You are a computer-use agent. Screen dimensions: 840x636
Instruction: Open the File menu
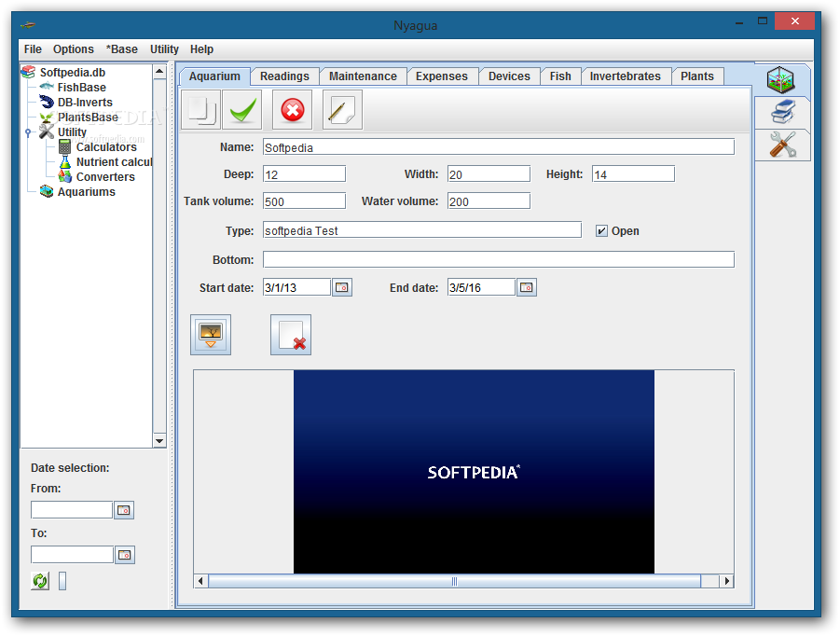click(33, 49)
